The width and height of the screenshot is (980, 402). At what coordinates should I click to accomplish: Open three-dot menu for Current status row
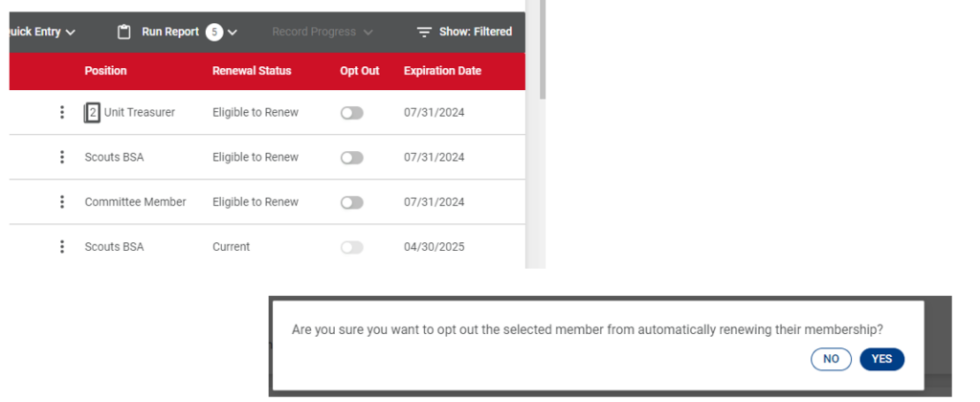click(62, 247)
